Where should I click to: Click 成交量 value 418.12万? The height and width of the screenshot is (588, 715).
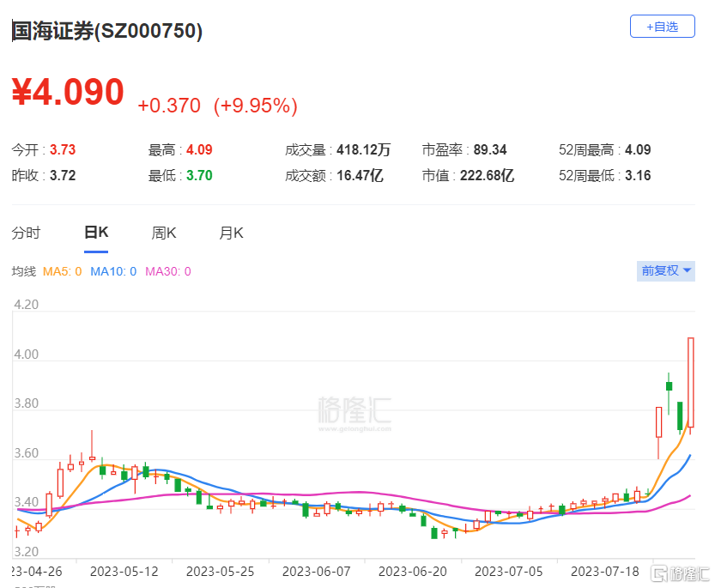click(363, 149)
